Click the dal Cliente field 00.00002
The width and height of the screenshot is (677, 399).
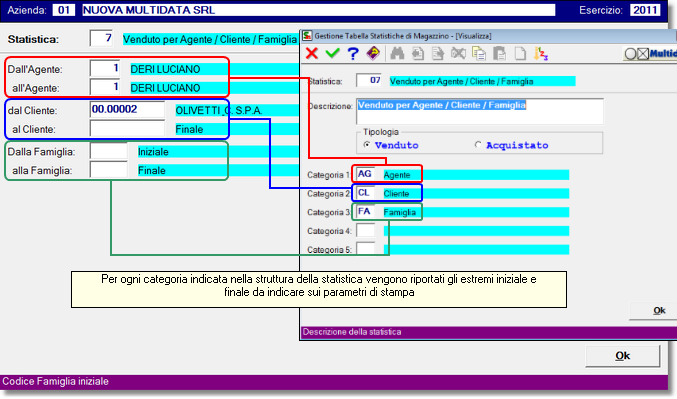tap(127, 110)
